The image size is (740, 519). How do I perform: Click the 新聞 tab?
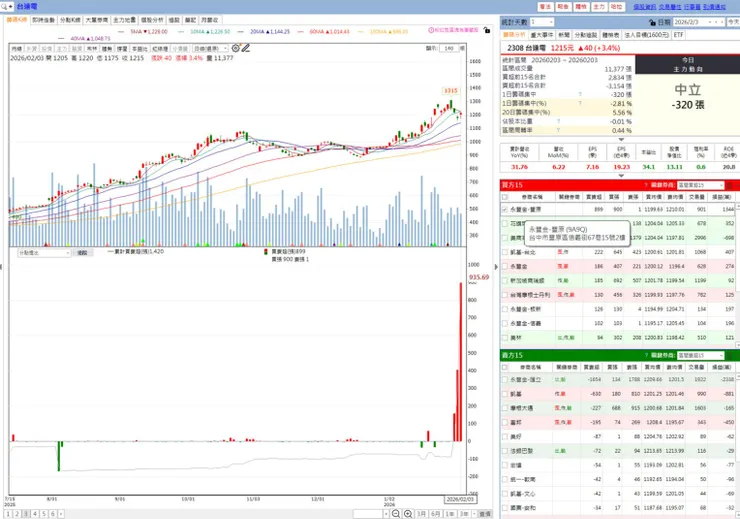[564, 35]
